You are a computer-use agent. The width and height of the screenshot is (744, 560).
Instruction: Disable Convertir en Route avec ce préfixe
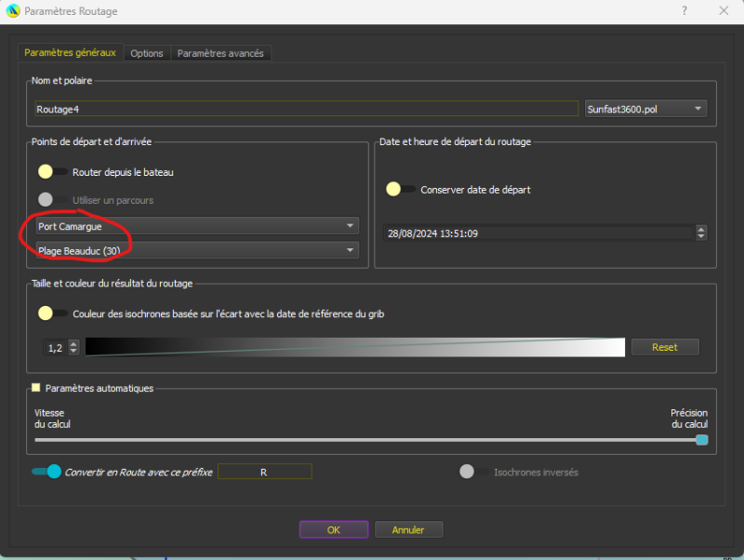pos(46,472)
